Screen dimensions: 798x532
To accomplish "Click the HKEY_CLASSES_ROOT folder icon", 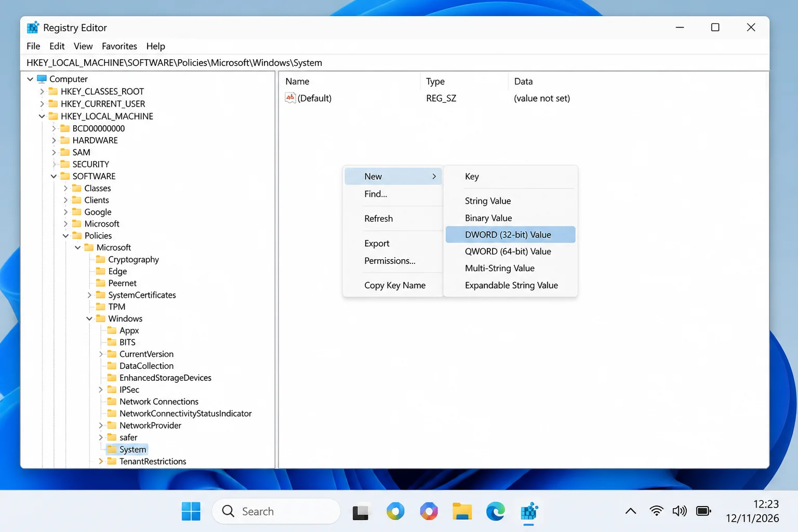I will pos(53,91).
